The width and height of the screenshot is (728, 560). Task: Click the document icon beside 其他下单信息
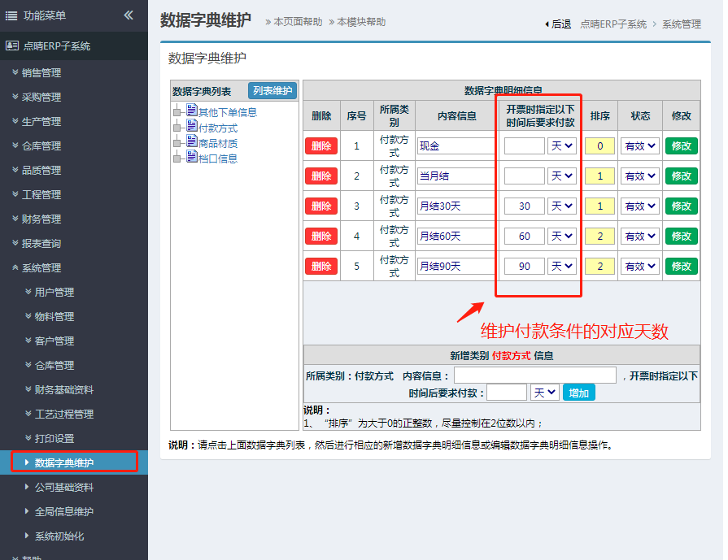coord(192,111)
